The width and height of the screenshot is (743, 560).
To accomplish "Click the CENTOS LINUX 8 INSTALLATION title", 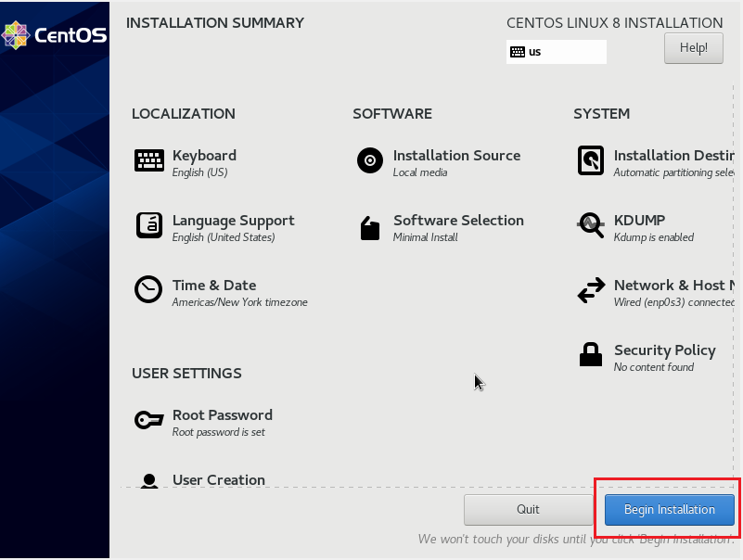I will tap(615, 23).
